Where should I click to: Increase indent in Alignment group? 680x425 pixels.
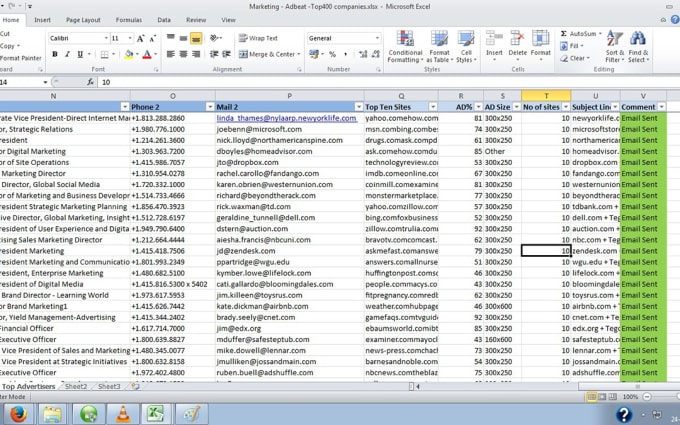226,54
